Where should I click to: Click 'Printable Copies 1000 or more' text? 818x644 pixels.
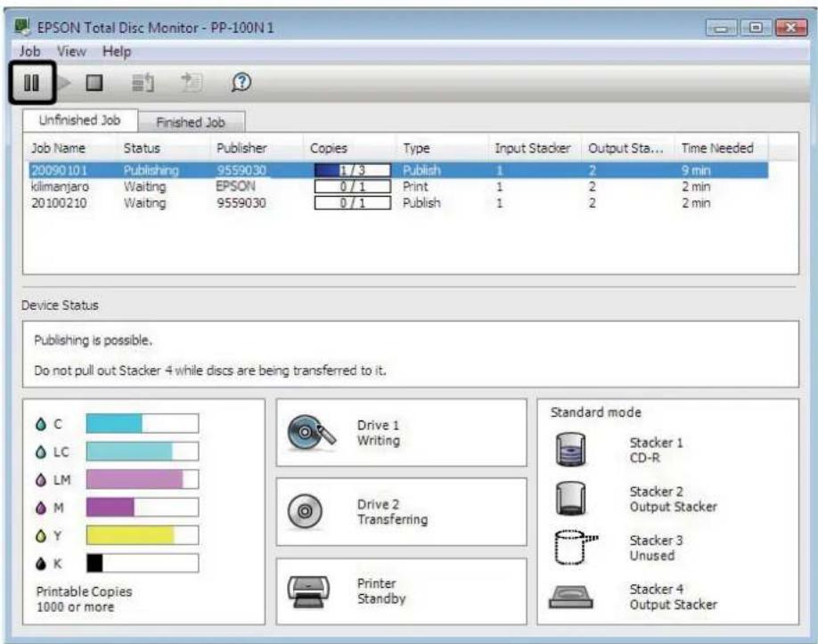click(84, 599)
